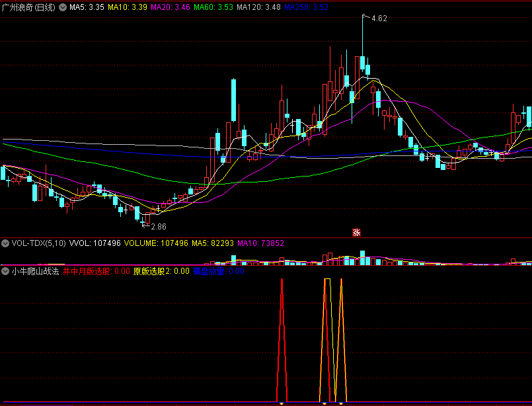This screenshot has height=406, width=532.
Task: Click the yellow 原版选股2: 0.00 label
Action: 161,271
